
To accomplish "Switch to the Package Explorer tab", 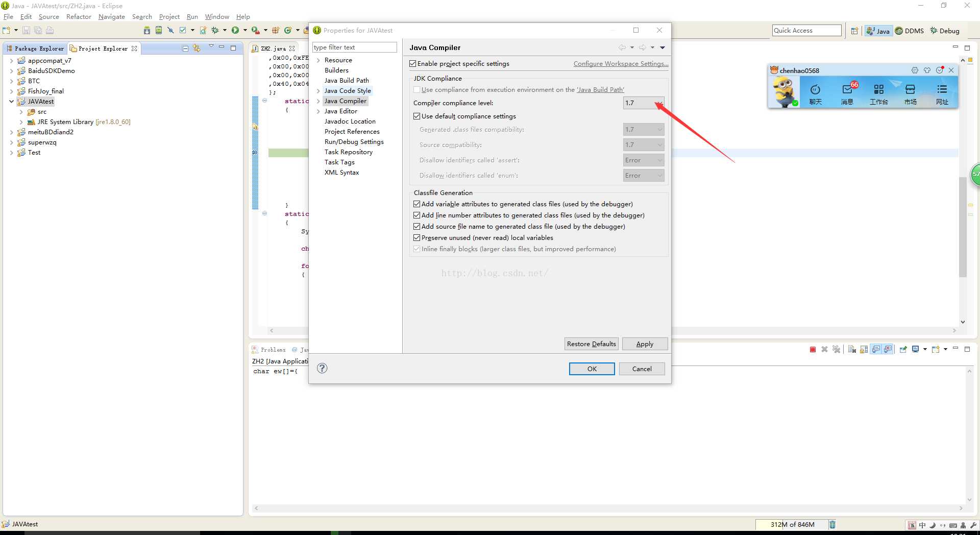I will [x=36, y=48].
